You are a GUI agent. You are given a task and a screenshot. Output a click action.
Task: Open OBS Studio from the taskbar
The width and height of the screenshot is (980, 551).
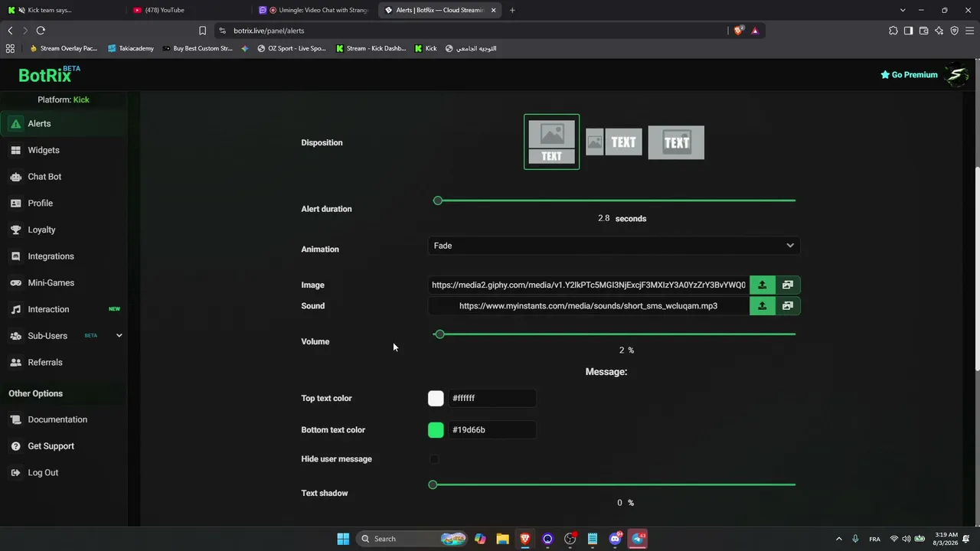pyautogui.click(x=570, y=539)
